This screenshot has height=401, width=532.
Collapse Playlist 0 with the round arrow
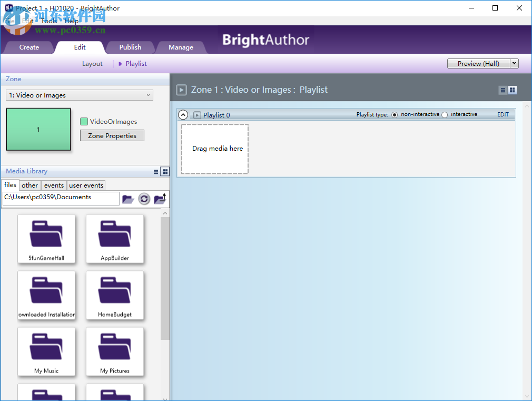183,115
